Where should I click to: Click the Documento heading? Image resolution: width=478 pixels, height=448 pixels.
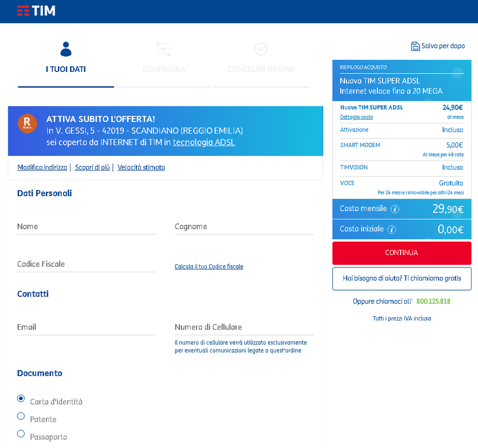point(40,374)
